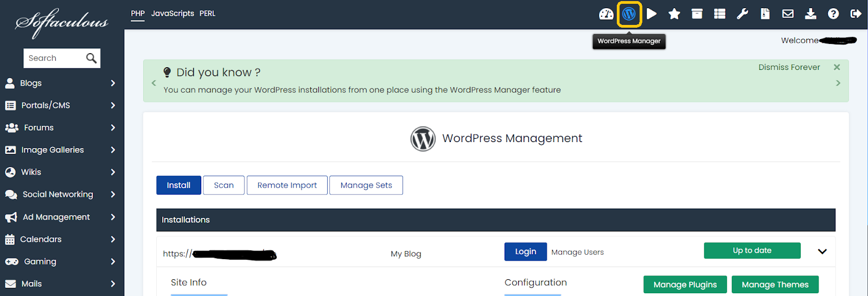Open WordPress Manager from top toolbar
The image size is (868, 296).
click(629, 14)
